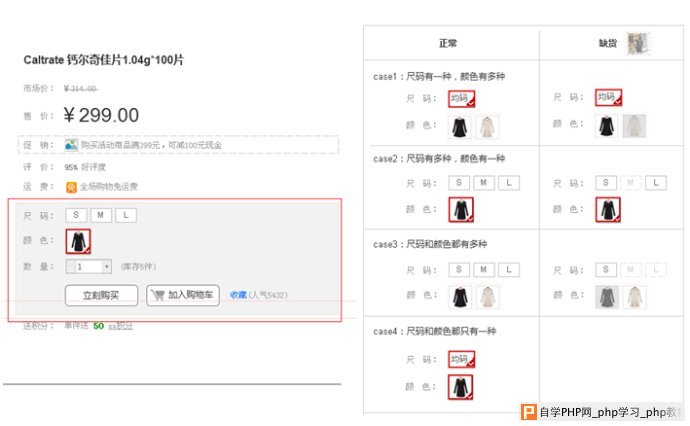Select size L in the product order panel
690x426 pixels.
(x=126, y=215)
